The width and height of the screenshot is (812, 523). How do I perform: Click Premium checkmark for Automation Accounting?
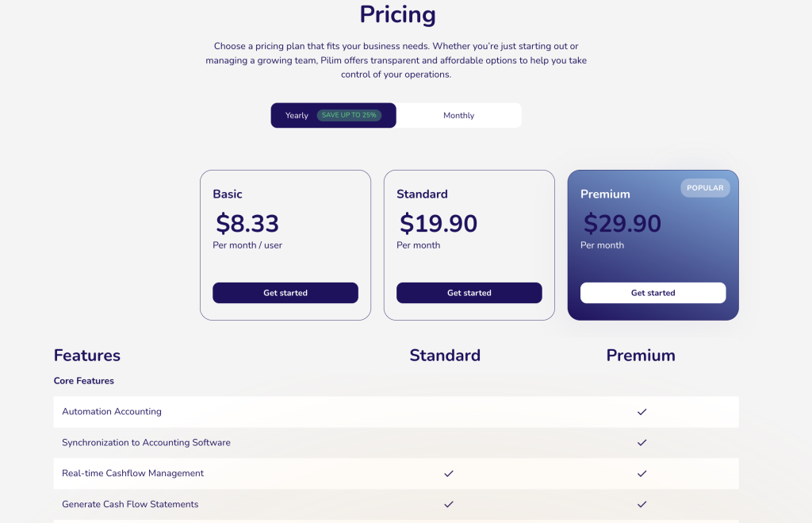(642, 412)
